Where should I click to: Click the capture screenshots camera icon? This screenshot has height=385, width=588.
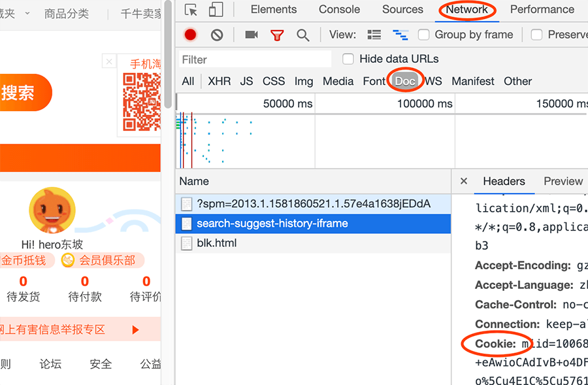pyautogui.click(x=252, y=35)
